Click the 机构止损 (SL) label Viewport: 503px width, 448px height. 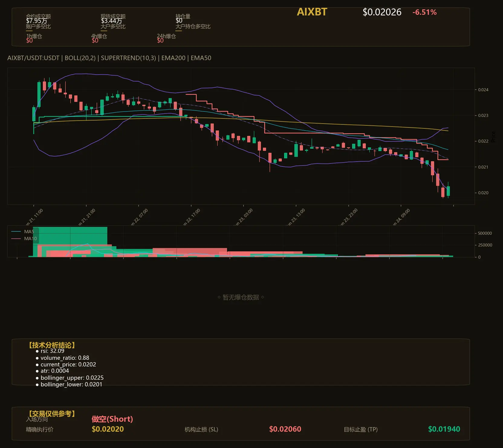(x=201, y=430)
